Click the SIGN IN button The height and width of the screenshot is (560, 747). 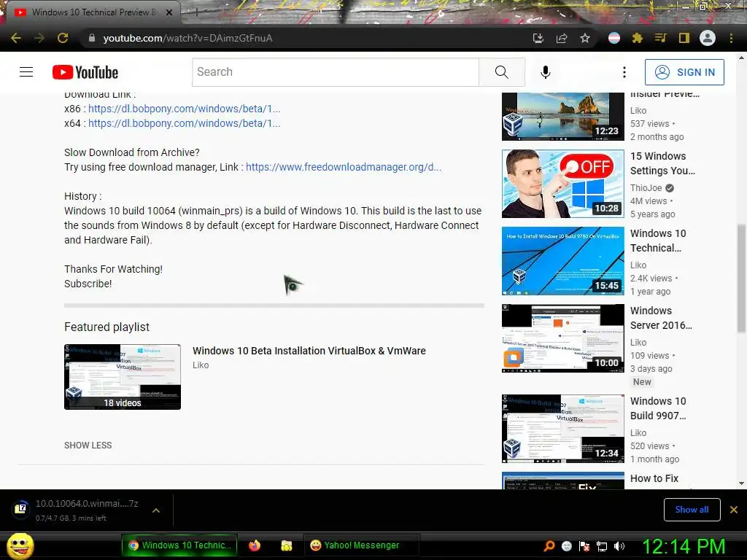coord(684,72)
